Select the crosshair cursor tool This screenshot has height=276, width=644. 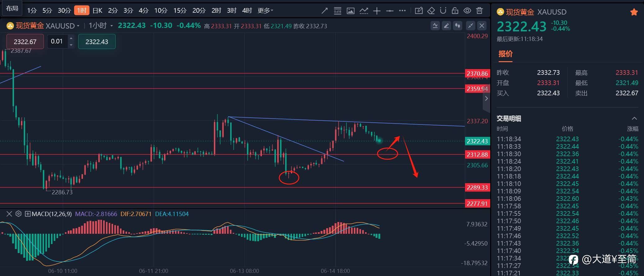click(377, 11)
